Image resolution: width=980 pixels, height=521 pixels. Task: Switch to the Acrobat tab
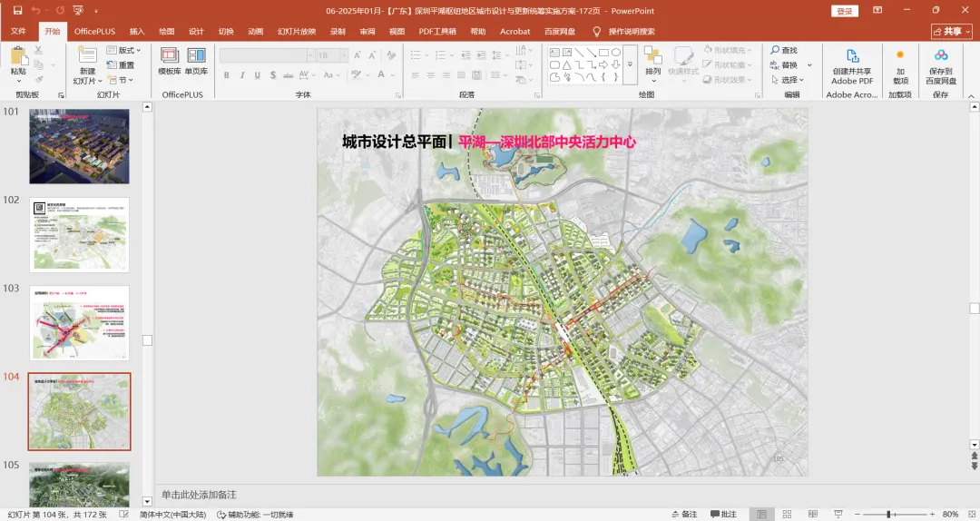click(x=515, y=31)
